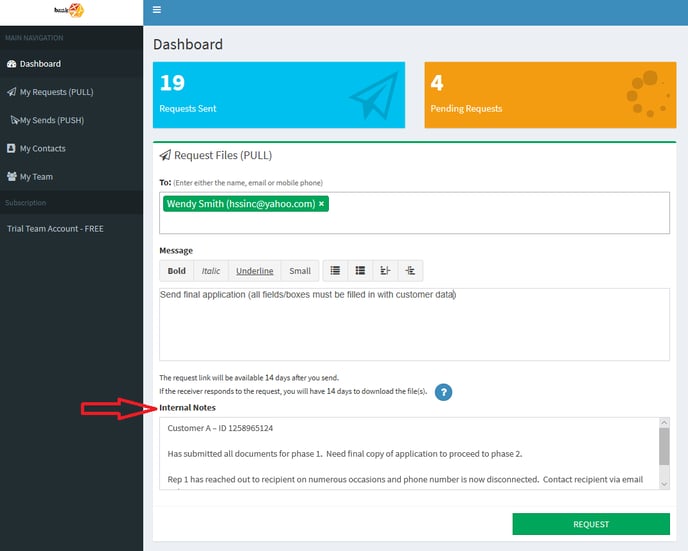Apply Small text formatting

point(300,271)
